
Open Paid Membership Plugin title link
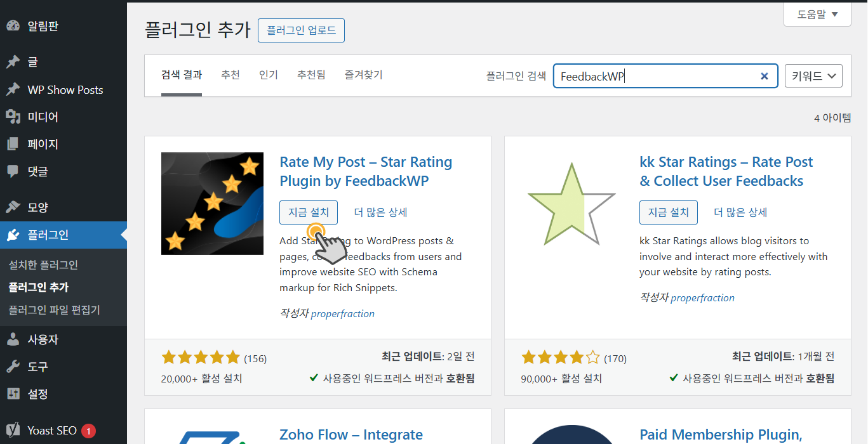[x=721, y=434]
